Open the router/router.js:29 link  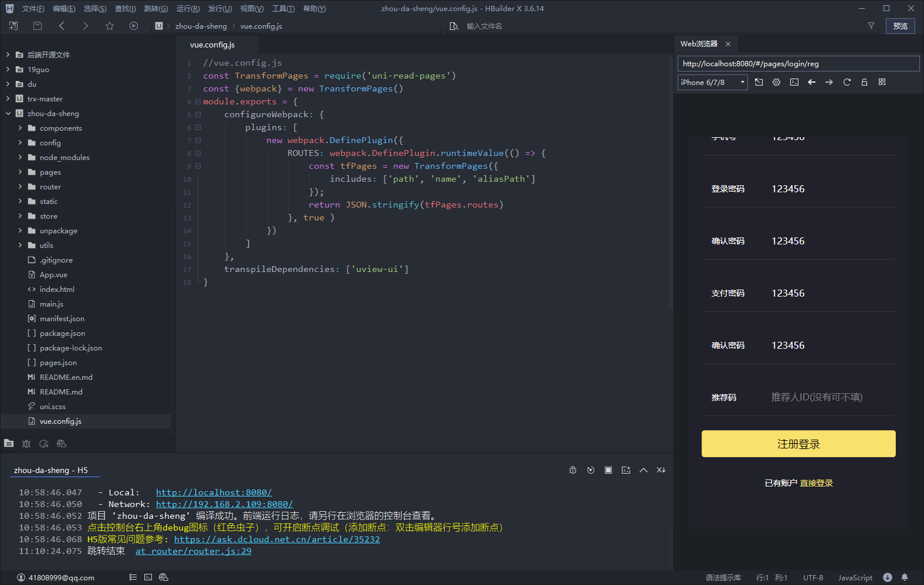coord(194,551)
